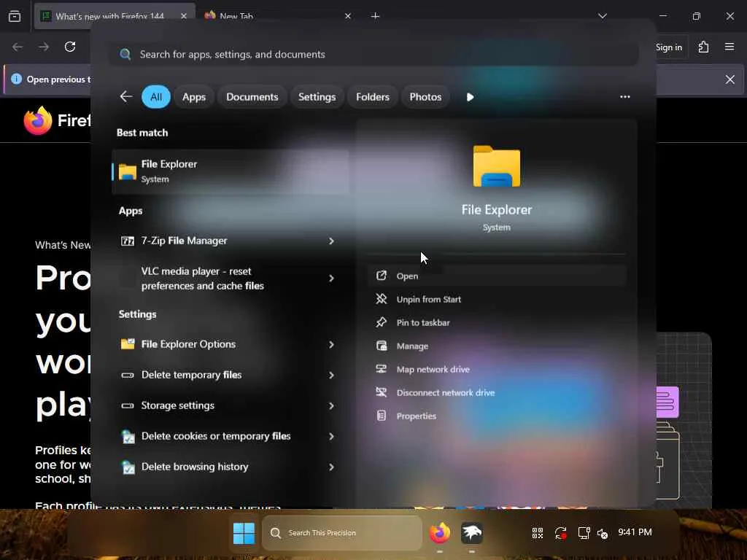
Task: Click the large File Explorer folder icon in the preview pane
Action: pos(496,166)
